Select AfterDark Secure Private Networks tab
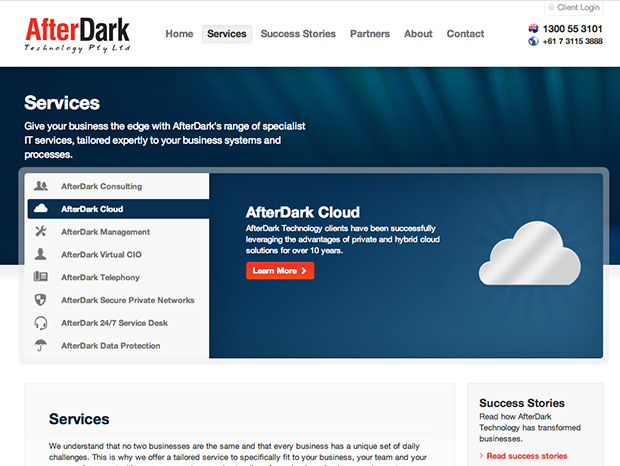Screen dimensions: 620x466 [117, 300]
